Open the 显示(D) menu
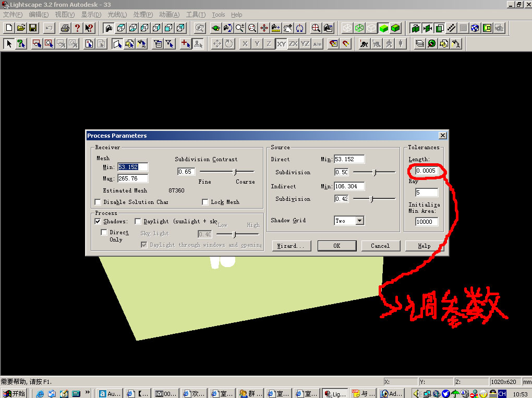 [91, 15]
